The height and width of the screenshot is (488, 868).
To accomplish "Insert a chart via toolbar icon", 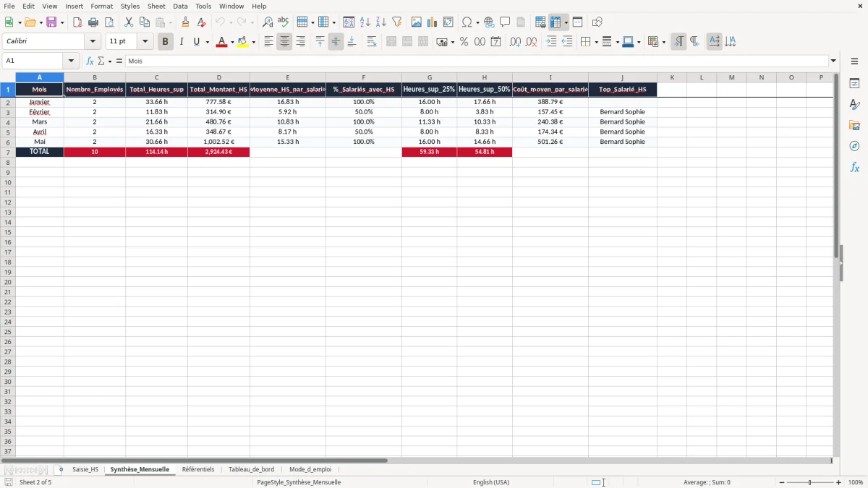I will click(433, 22).
